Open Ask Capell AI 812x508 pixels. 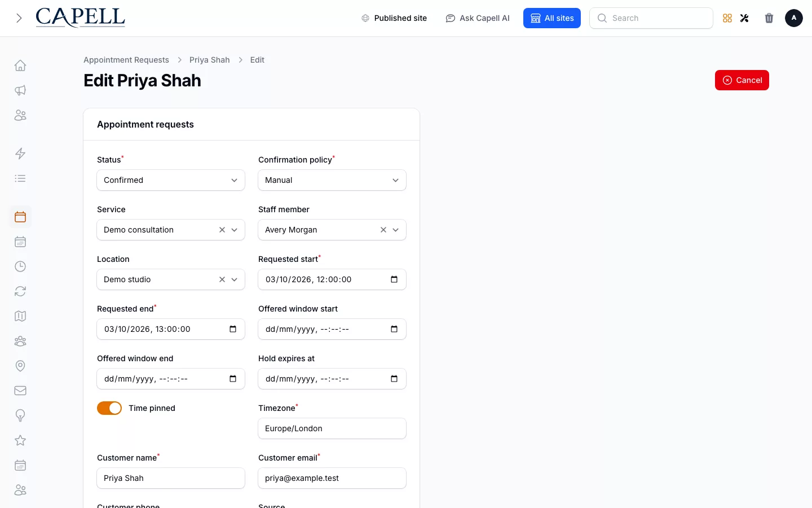(x=478, y=18)
